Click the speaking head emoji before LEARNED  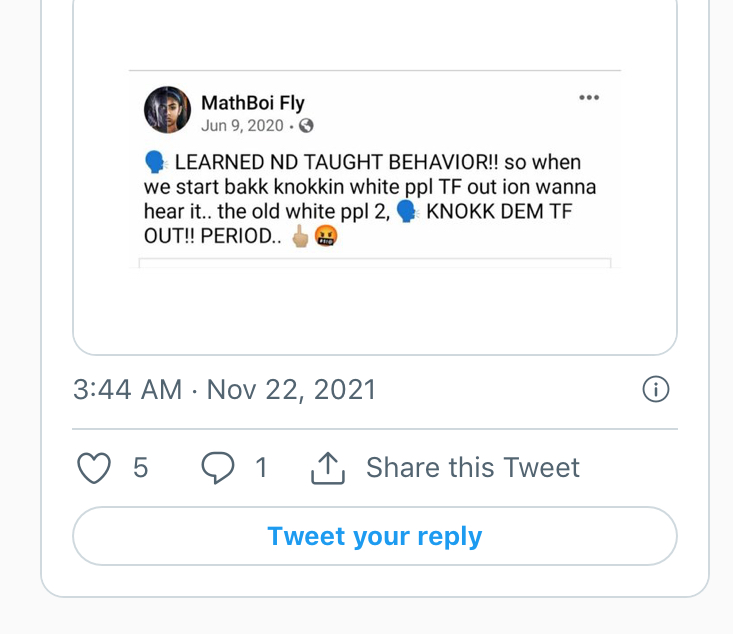(x=156, y=162)
